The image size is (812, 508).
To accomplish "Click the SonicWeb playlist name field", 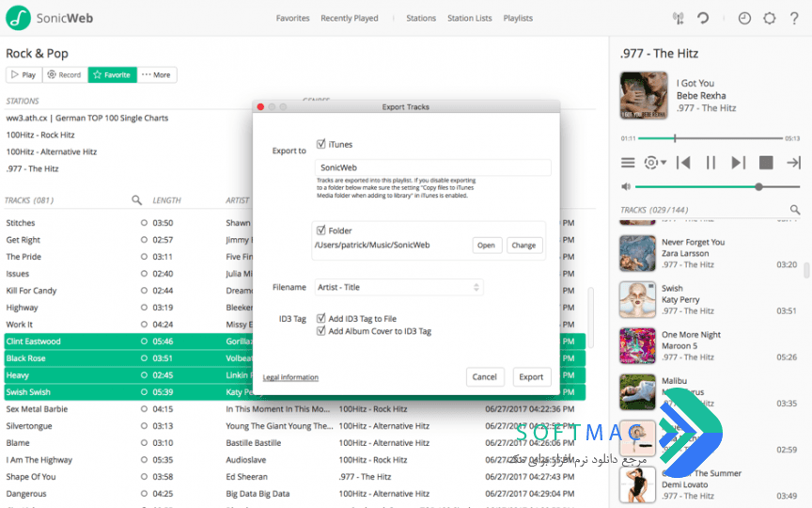I will click(432, 167).
